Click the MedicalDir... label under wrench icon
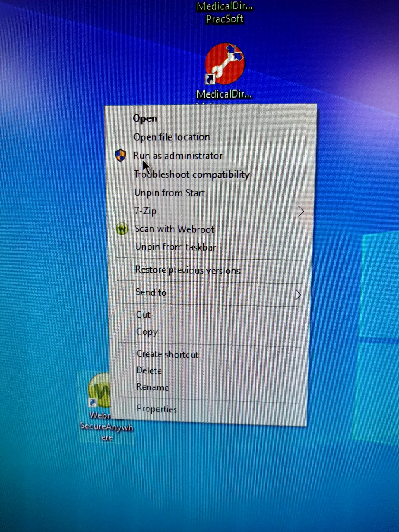399x532 pixels. point(224,94)
